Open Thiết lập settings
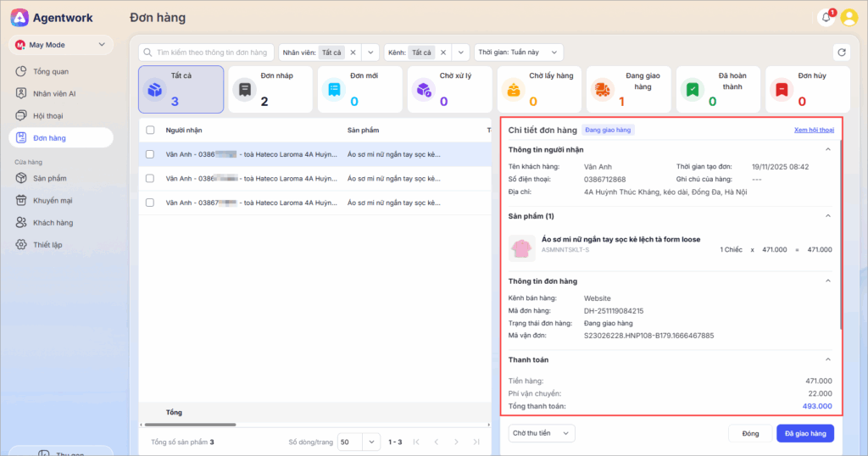This screenshot has width=868, height=456. (47, 244)
